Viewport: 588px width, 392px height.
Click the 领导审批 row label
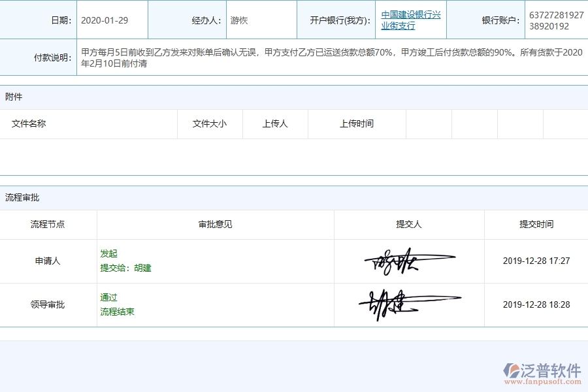point(48,304)
